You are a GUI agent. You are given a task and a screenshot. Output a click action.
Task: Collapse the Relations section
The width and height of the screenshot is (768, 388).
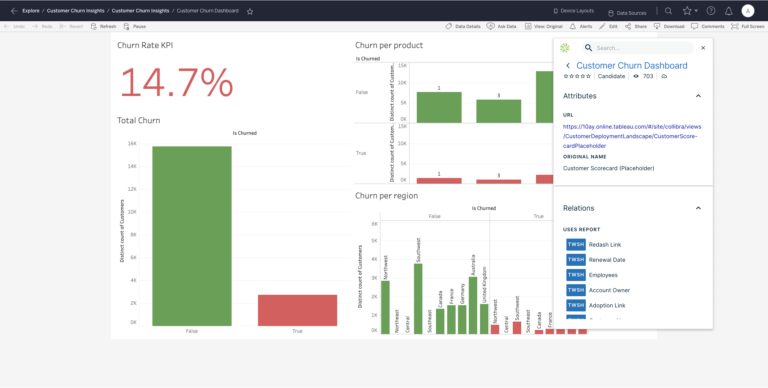tap(698, 208)
